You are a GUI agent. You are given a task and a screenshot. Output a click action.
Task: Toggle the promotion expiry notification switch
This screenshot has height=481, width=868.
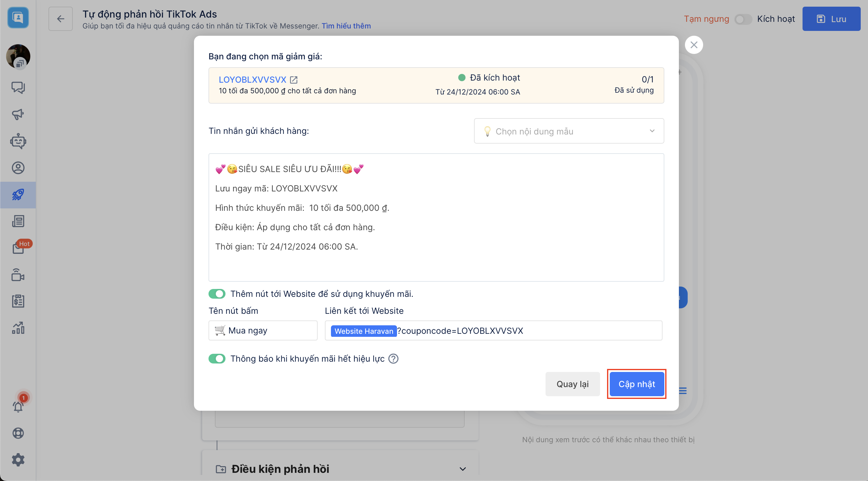[x=217, y=359]
